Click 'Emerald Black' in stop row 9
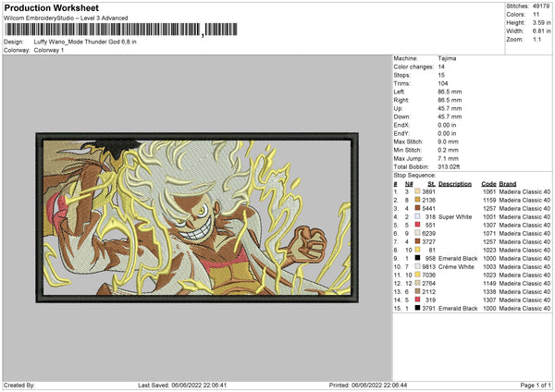555x392 pixels. coord(458,258)
